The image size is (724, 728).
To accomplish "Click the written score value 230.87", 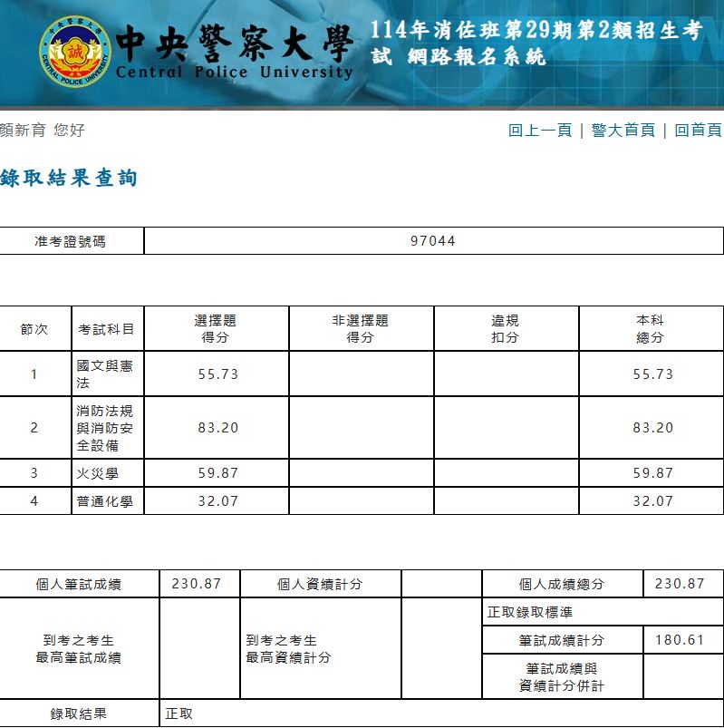I will click(x=197, y=584).
